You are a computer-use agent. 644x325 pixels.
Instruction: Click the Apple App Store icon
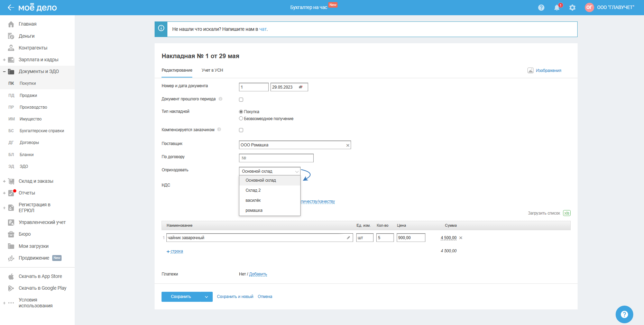[11, 276]
